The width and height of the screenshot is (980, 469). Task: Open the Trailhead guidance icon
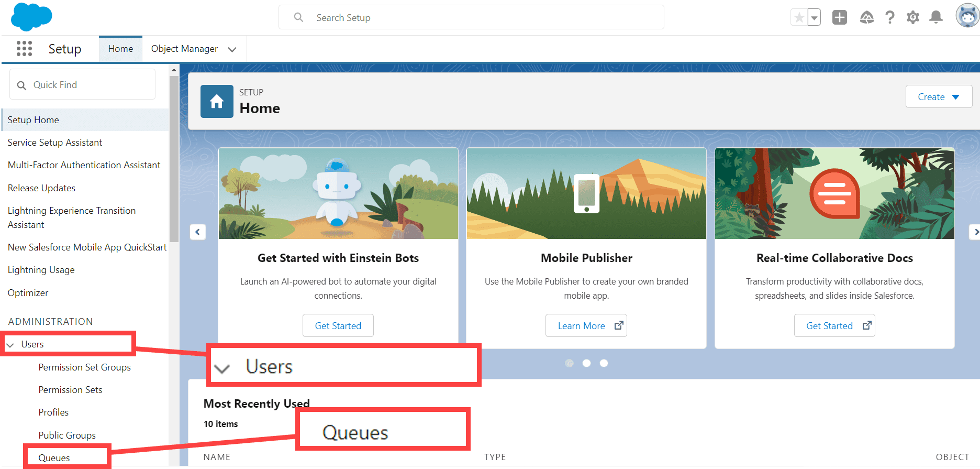click(867, 17)
